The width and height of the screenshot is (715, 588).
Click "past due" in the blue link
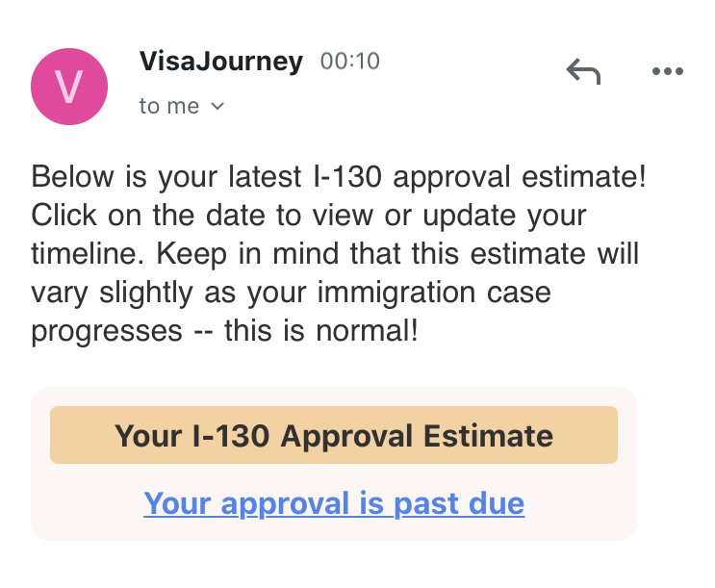[x=459, y=504]
